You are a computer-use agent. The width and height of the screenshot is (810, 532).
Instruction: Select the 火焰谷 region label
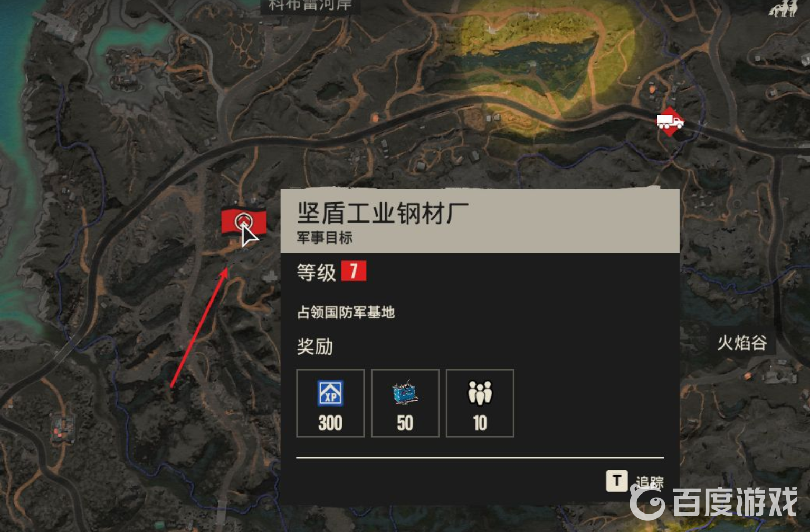(741, 343)
